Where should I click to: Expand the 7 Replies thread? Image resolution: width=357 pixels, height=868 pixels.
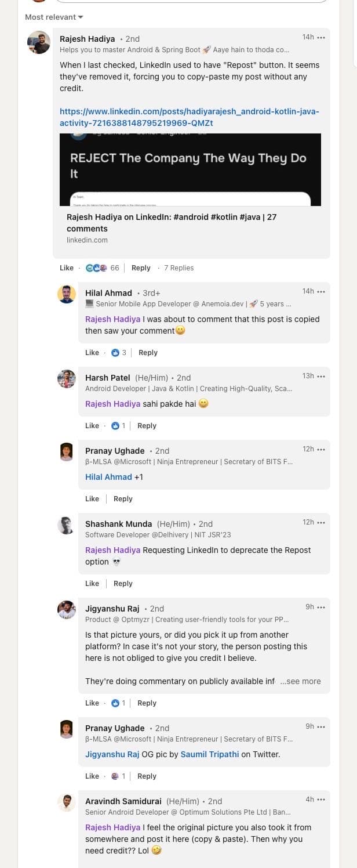point(178,268)
